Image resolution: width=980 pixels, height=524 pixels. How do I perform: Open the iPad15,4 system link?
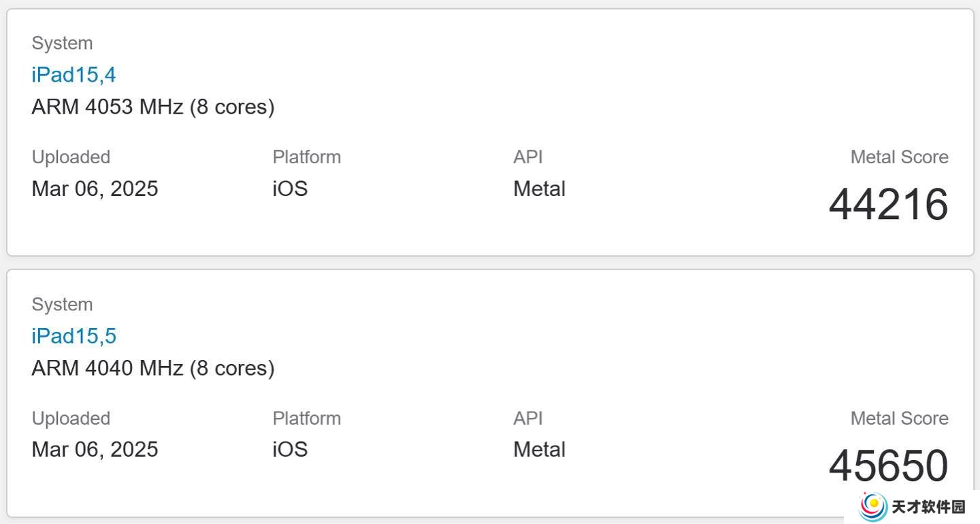click(73, 75)
